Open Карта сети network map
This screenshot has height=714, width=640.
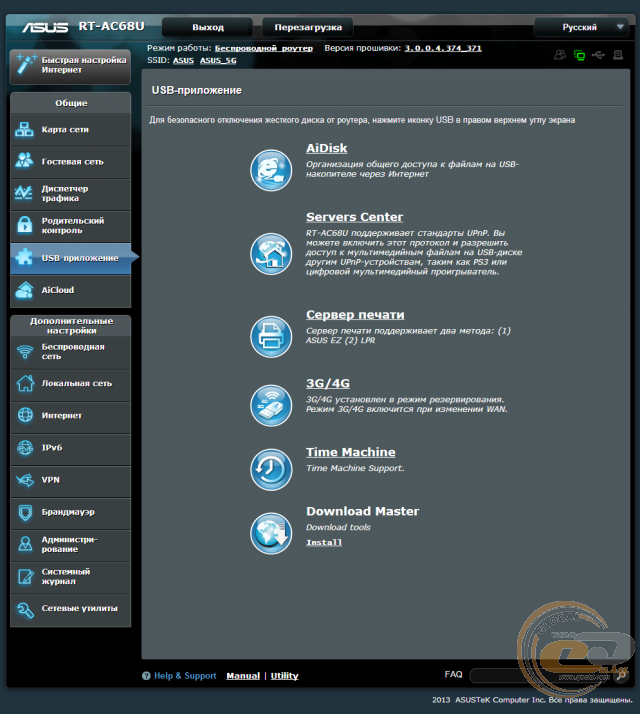coord(71,130)
